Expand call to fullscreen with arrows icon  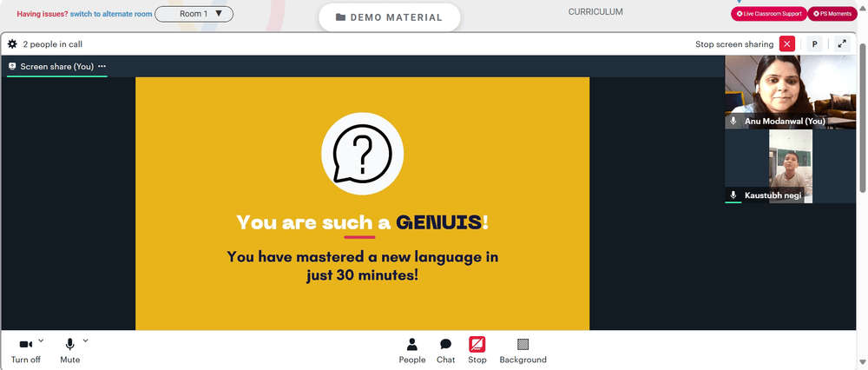842,43
